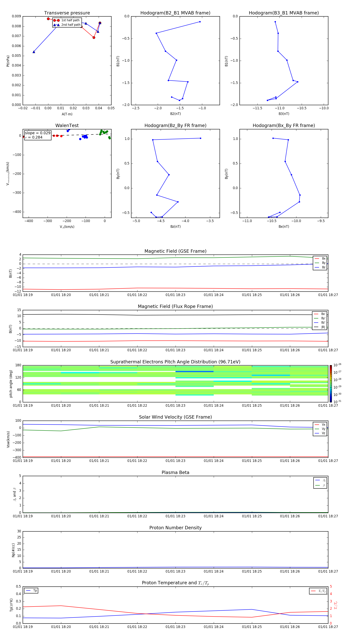This screenshot has width=351, height=644.
Task: Click the 'Tp' legend entry
Action: click(x=31, y=591)
